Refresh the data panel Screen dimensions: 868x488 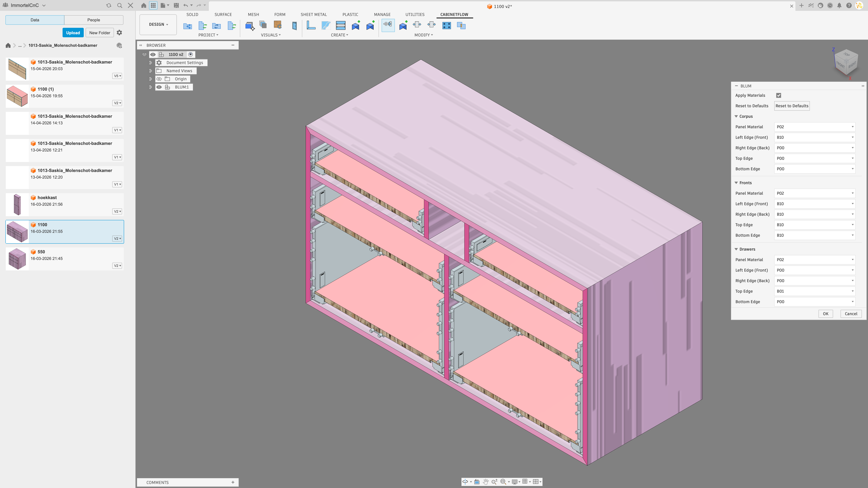(108, 5)
